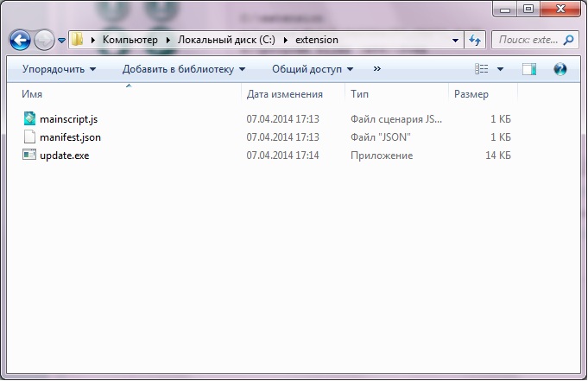Viewport: 588px width, 381px height.
Task: Expand the arrow before extension in path
Action: (286, 40)
